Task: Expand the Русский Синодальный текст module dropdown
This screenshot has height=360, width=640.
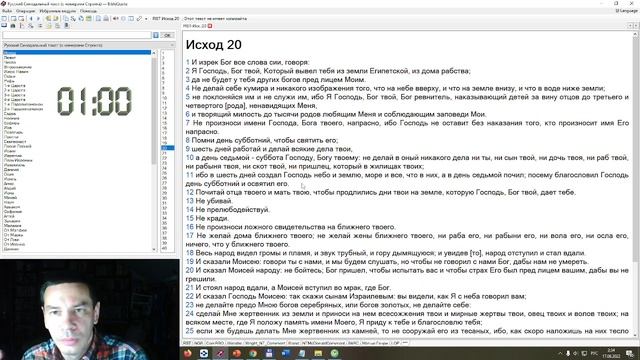Action: [x=172, y=45]
